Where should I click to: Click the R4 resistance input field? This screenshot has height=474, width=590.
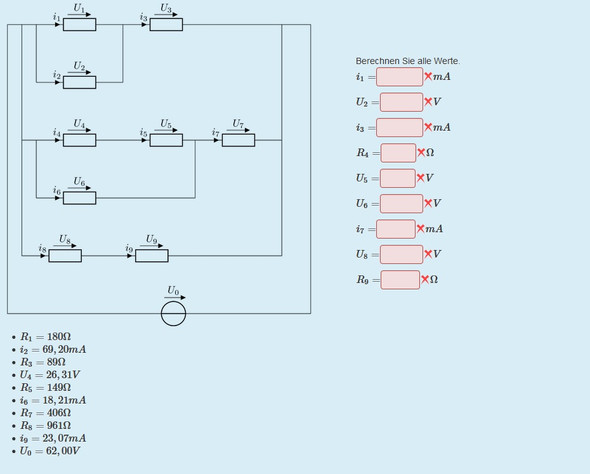pyautogui.click(x=398, y=153)
